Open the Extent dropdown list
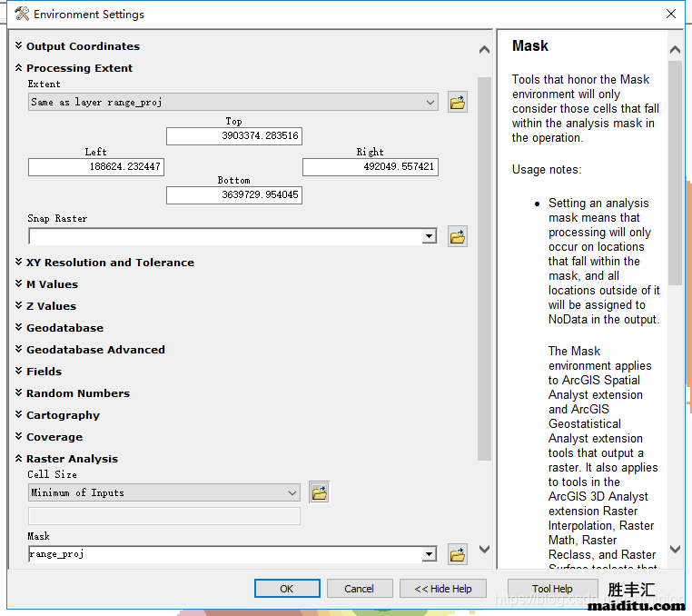 pyautogui.click(x=430, y=103)
